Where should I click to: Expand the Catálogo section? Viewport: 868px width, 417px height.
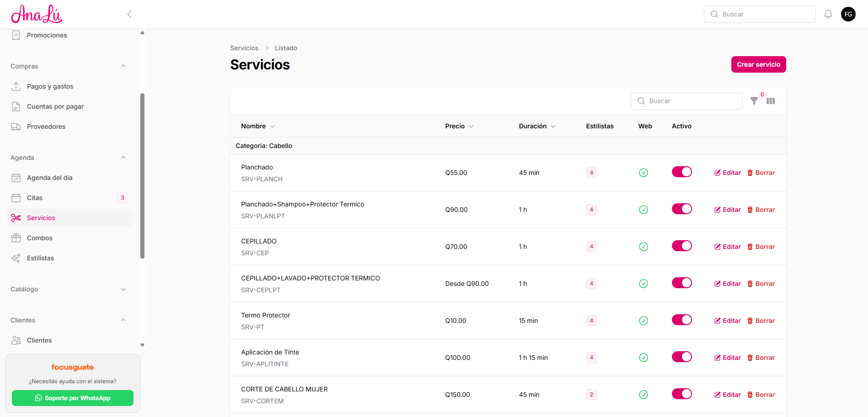click(69, 289)
